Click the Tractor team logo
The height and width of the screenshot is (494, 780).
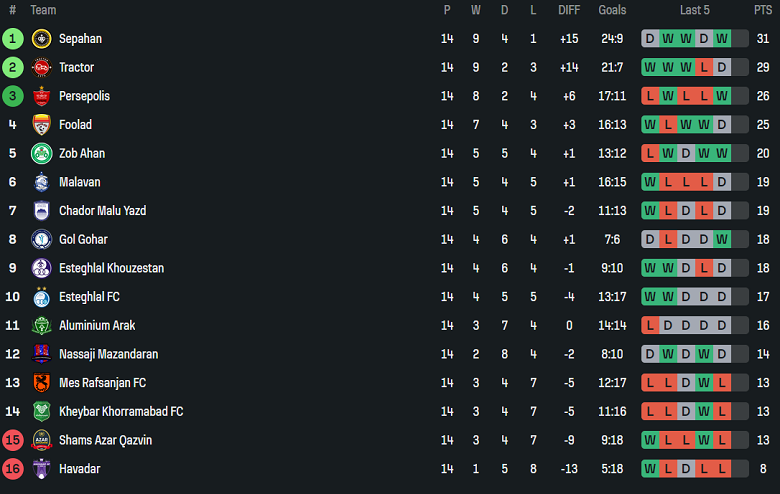pos(41,67)
